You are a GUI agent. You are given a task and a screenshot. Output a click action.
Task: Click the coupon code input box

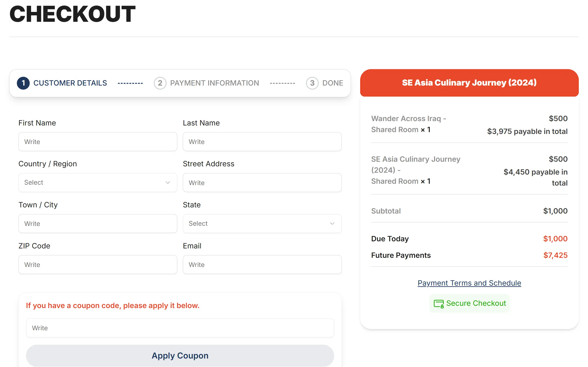[180, 328]
